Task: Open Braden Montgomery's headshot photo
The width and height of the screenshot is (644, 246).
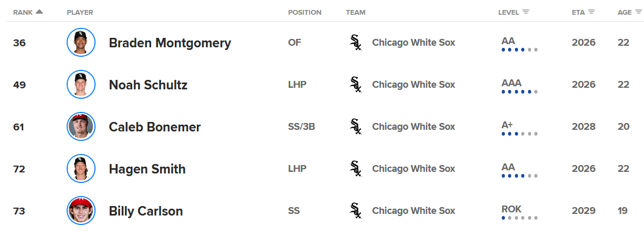Action: coord(81,43)
